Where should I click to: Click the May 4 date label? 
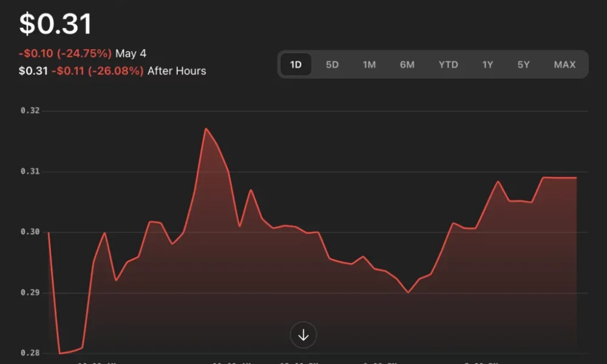coord(131,53)
